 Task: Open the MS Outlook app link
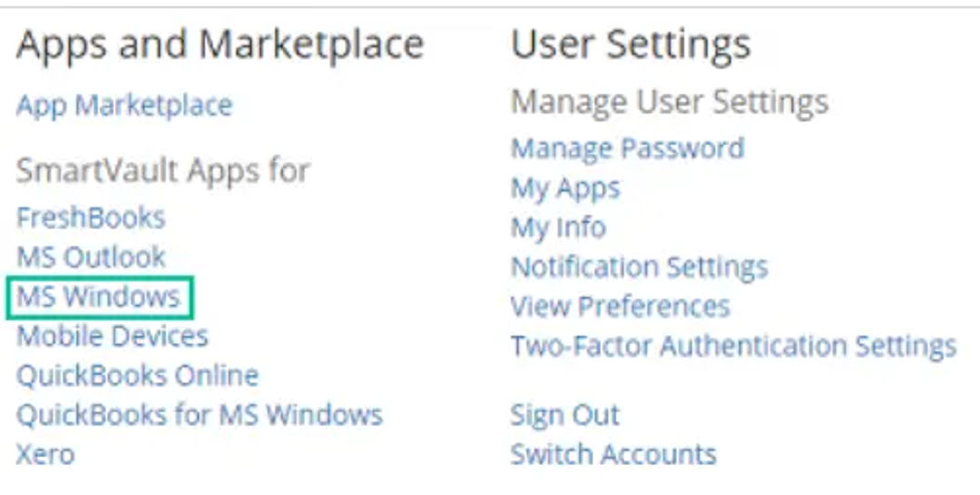pyautogui.click(x=91, y=257)
